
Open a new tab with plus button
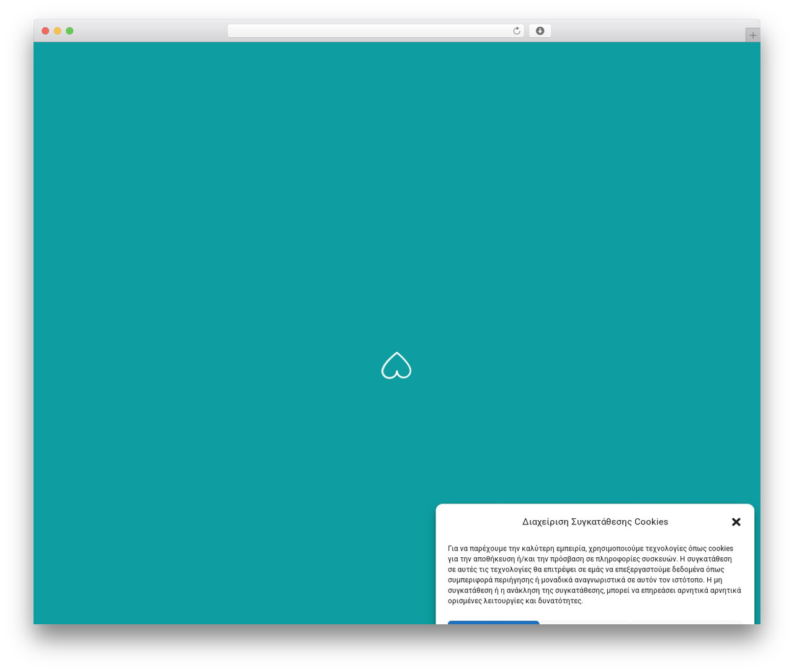pos(752,35)
